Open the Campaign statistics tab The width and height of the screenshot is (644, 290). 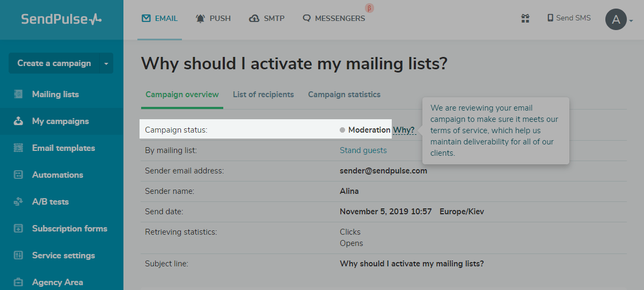click(x=344, y=95)
